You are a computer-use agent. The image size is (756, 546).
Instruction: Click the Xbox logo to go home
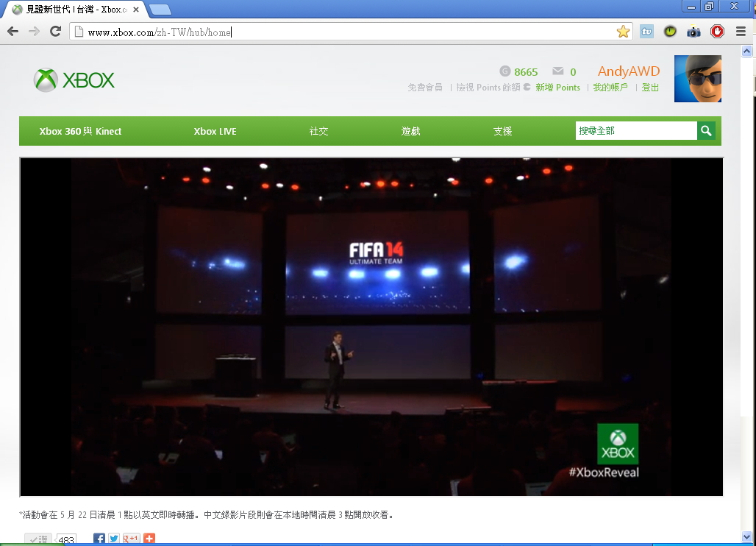pyautogui.click(x=74, y=80)
